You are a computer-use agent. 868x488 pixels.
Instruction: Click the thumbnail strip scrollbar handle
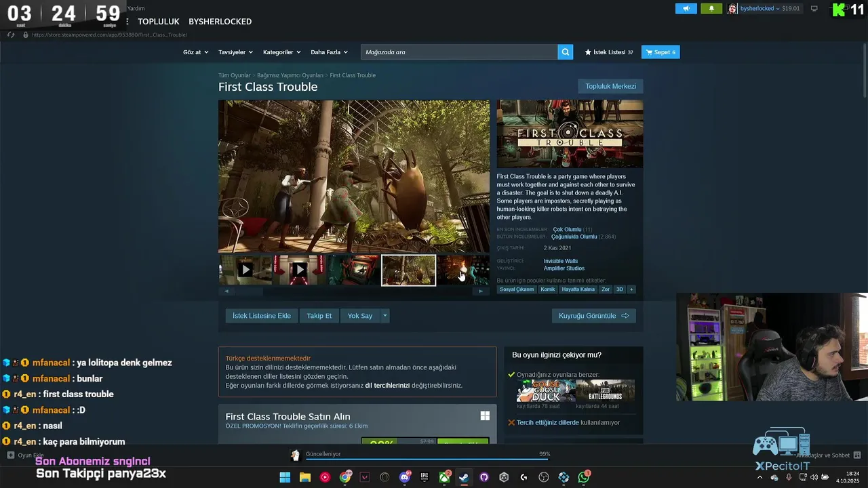coord(248,291)
